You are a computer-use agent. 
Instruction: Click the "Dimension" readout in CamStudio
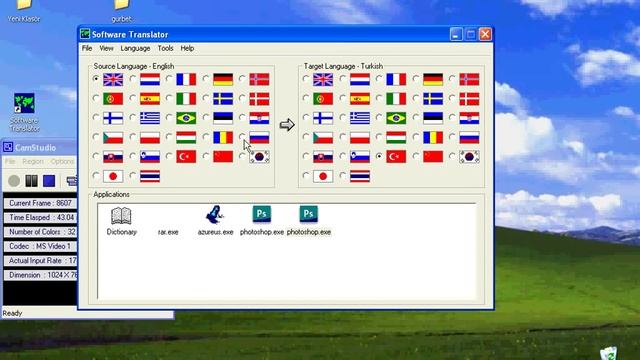40,275
